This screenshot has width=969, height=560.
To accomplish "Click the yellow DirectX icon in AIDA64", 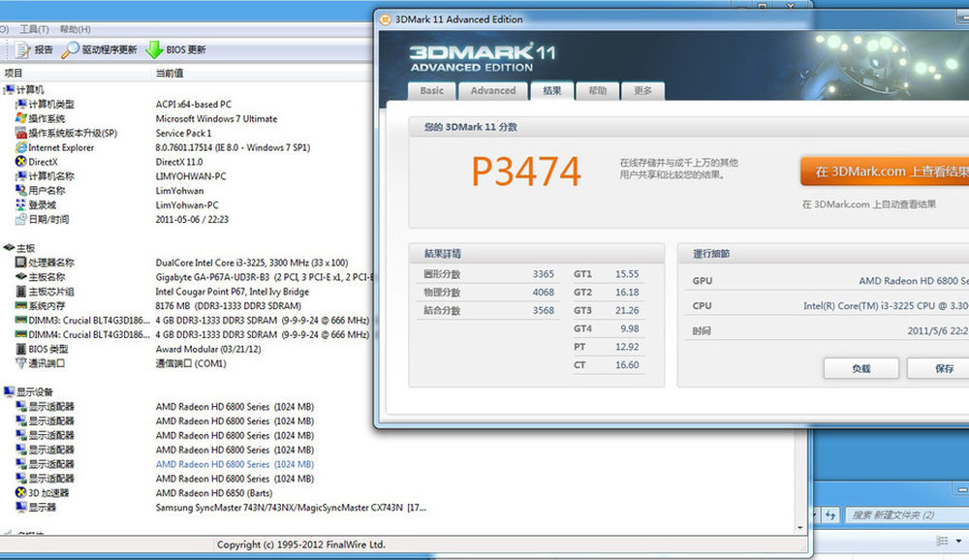I will point(21,162).
